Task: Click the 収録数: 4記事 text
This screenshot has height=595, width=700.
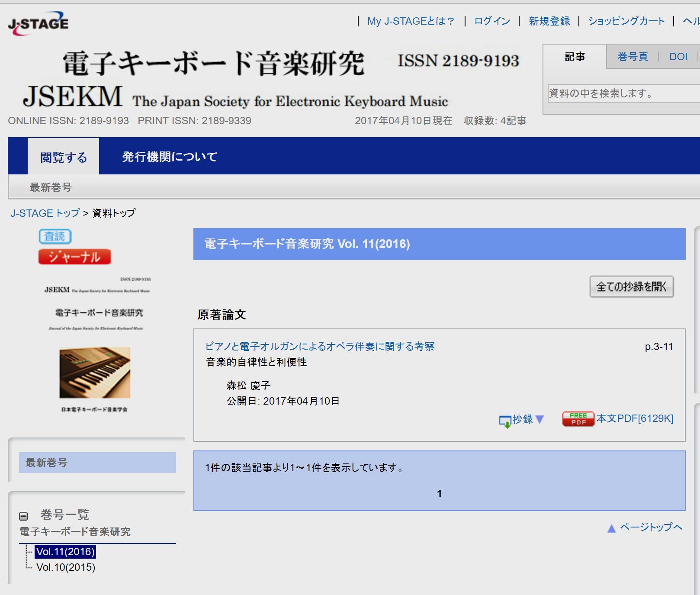Action: 495,121
